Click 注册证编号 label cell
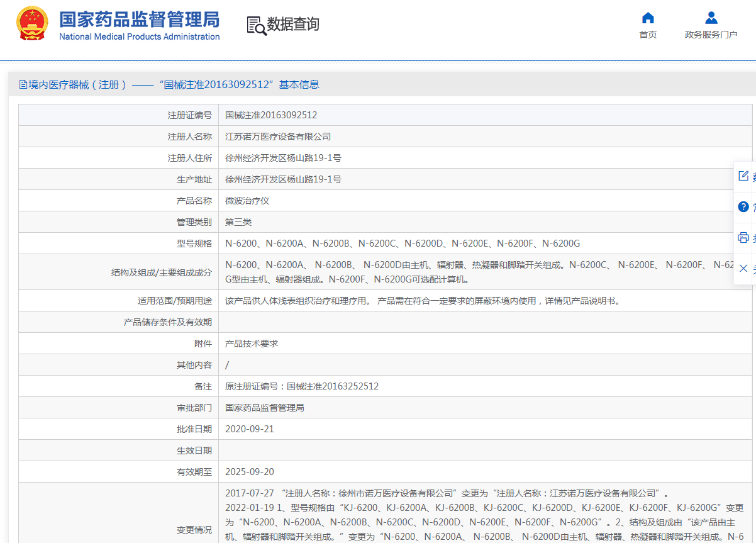This screenshot has height=543, width=756. pyautogui.click(x=118, y=115)
